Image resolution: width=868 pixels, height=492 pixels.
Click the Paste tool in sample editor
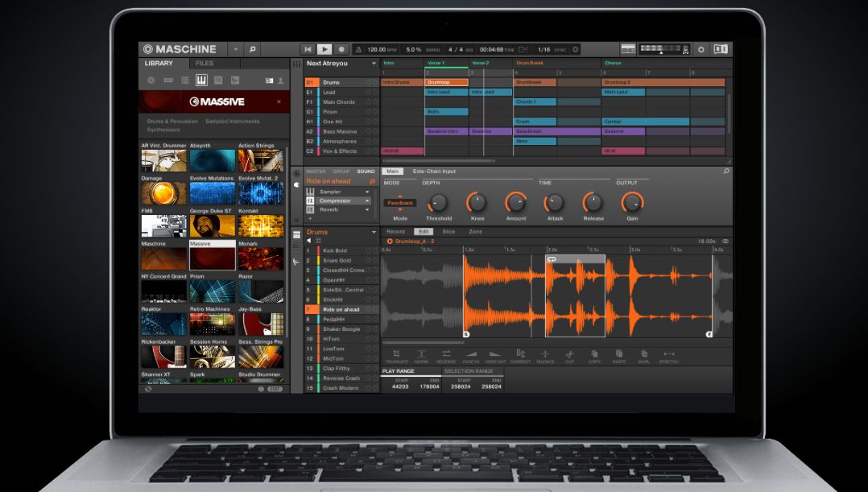[x=619, y=357]
